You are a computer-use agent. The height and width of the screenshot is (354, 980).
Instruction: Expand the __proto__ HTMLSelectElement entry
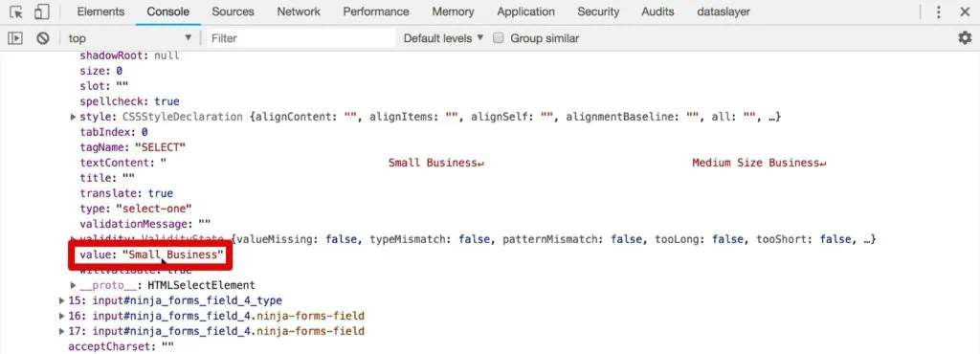tap(73, 285)
